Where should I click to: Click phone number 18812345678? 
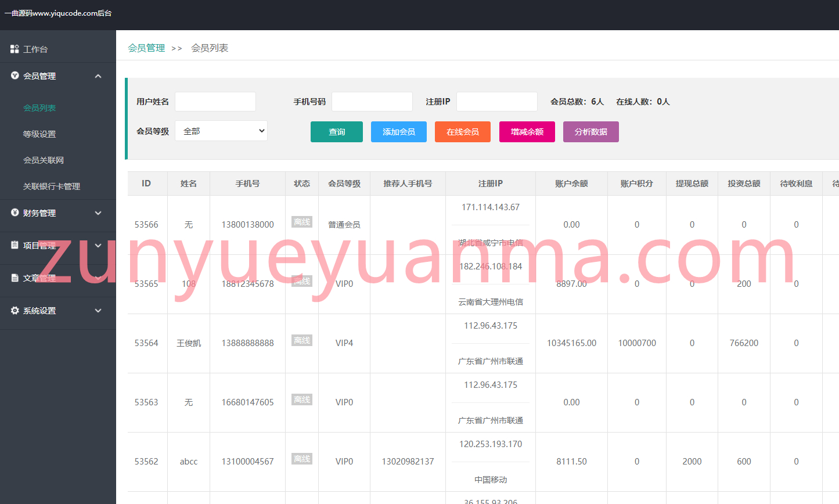247,284
